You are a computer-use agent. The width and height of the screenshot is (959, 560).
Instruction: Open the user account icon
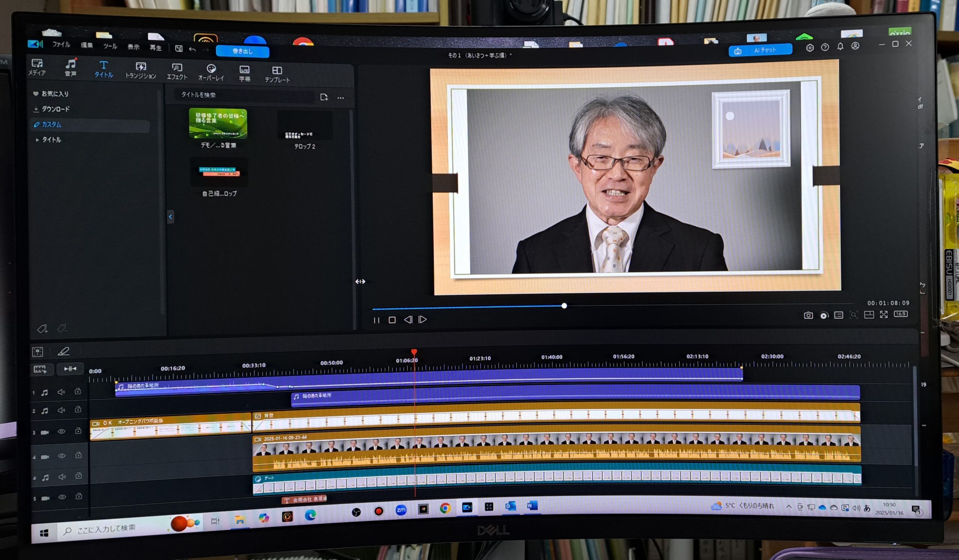[x=855, y=46]
